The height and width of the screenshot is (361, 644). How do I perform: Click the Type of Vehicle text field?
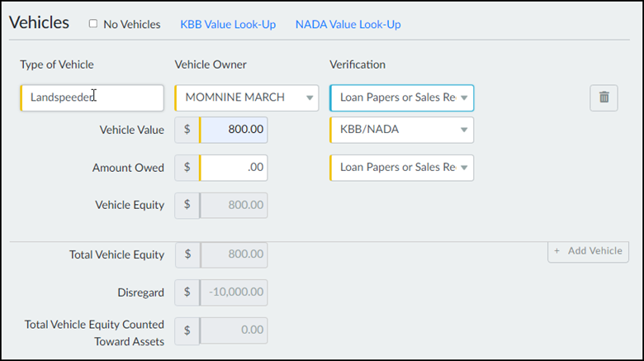[x=92, y=97]
